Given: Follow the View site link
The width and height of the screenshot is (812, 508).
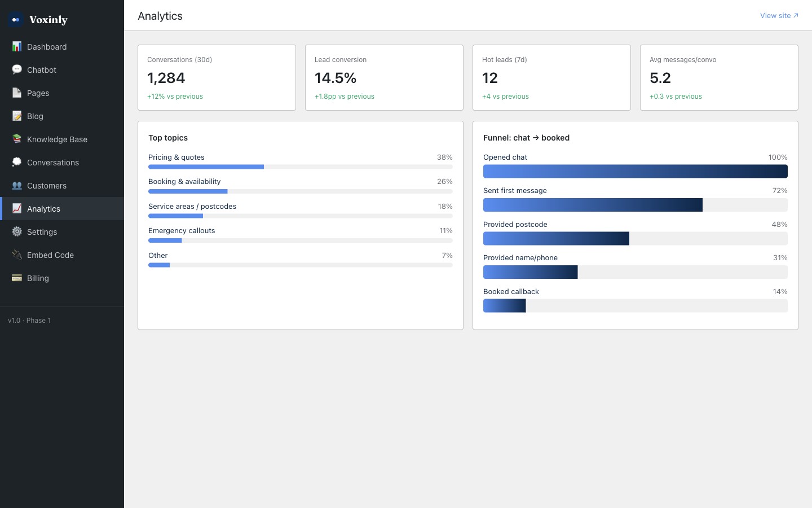Looking at the screenshot, I should click(x=779, y=16).
